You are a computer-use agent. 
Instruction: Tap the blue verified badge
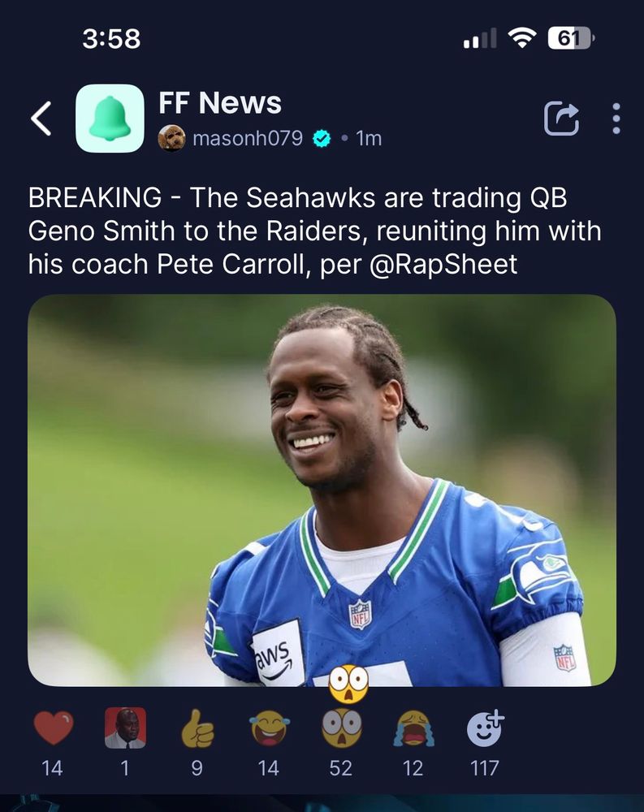322,138
